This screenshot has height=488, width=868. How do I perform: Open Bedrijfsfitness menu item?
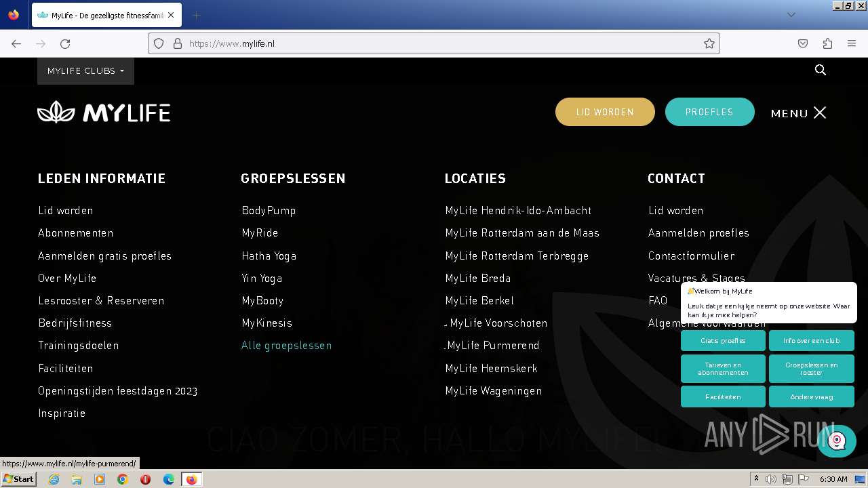[x=75, y=323]
